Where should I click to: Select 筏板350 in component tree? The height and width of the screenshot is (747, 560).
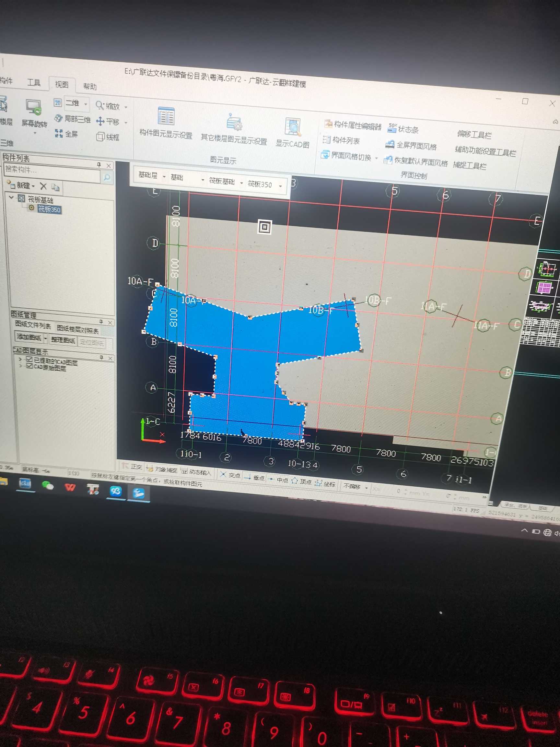click(x=49, y=209)
